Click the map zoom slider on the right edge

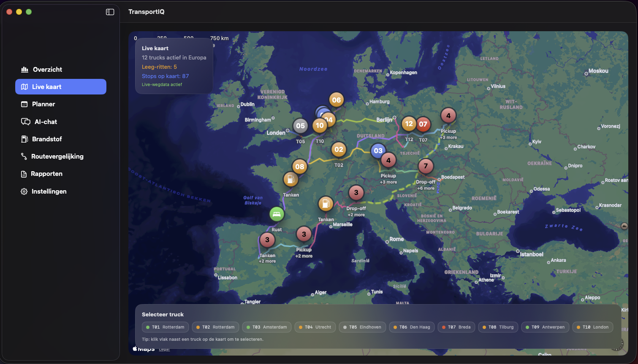[x=625, y=226]
